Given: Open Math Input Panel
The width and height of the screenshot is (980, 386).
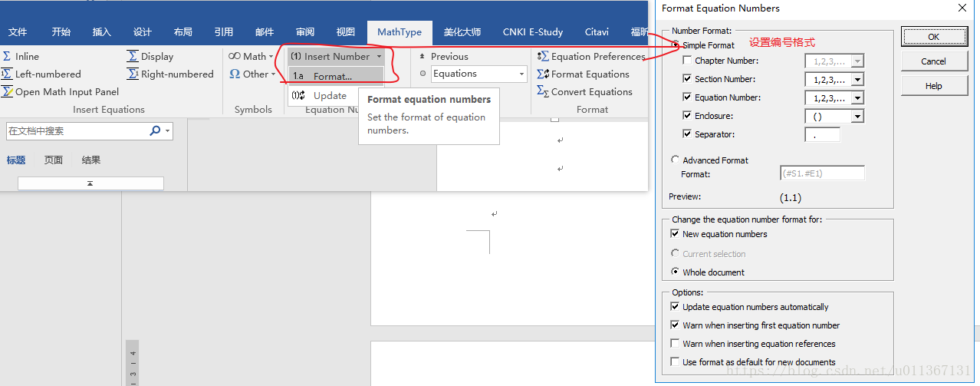Looking at the screenshot, I should (x=61, y=91).
